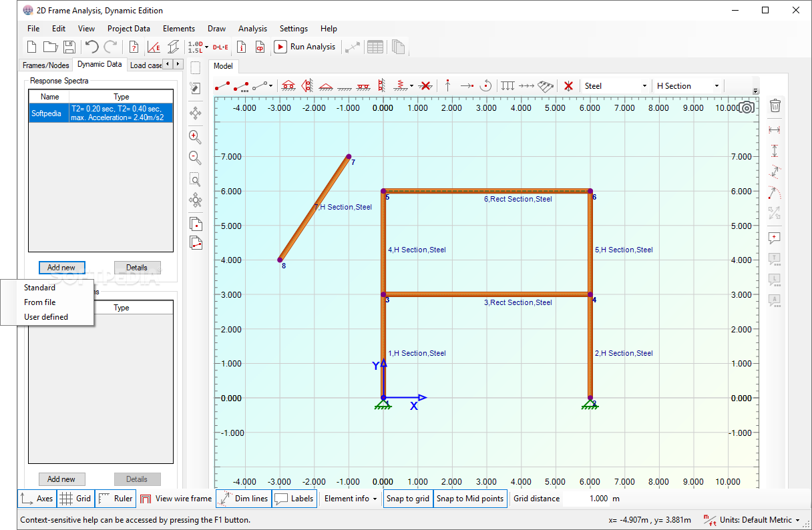The width and height of the screenshot is (812, 530).
Task: Open the File menu
Action: tap(33, 29)
